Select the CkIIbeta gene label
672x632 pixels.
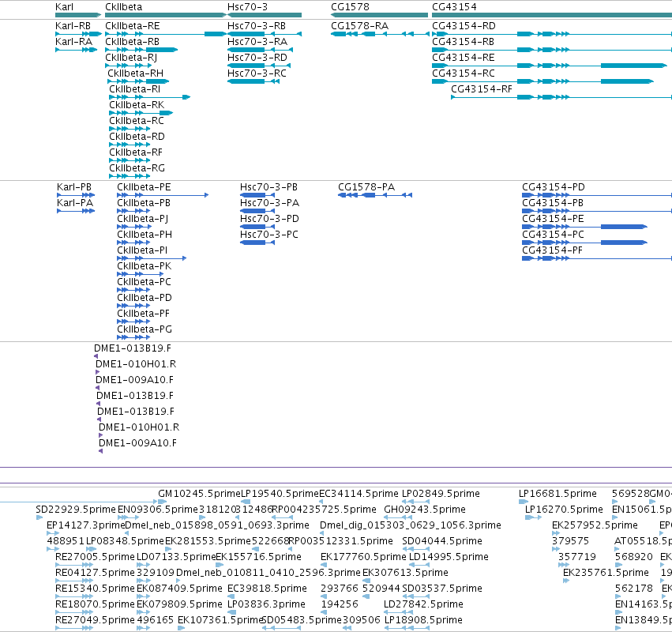pos(124,7)
